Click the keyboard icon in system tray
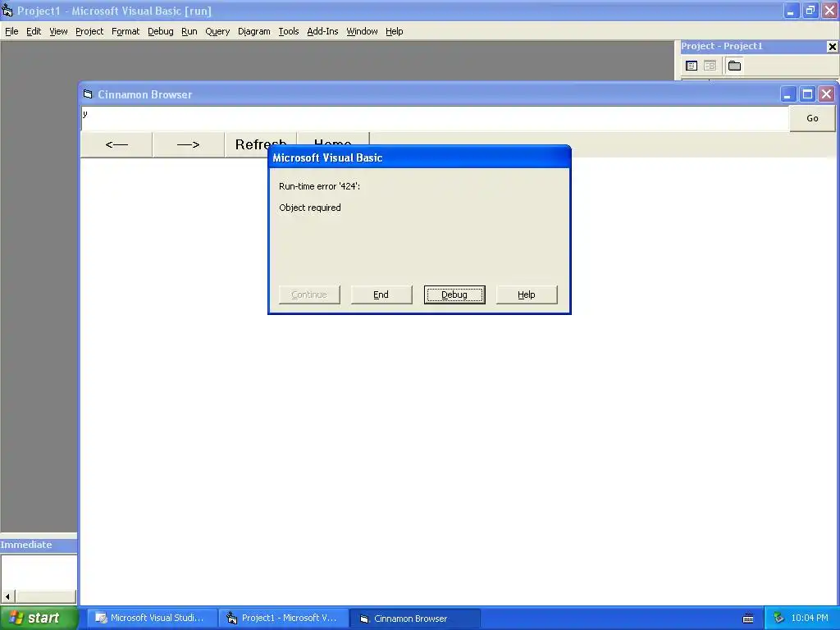This screenshot has height=630, width=840. pos(748,619)
